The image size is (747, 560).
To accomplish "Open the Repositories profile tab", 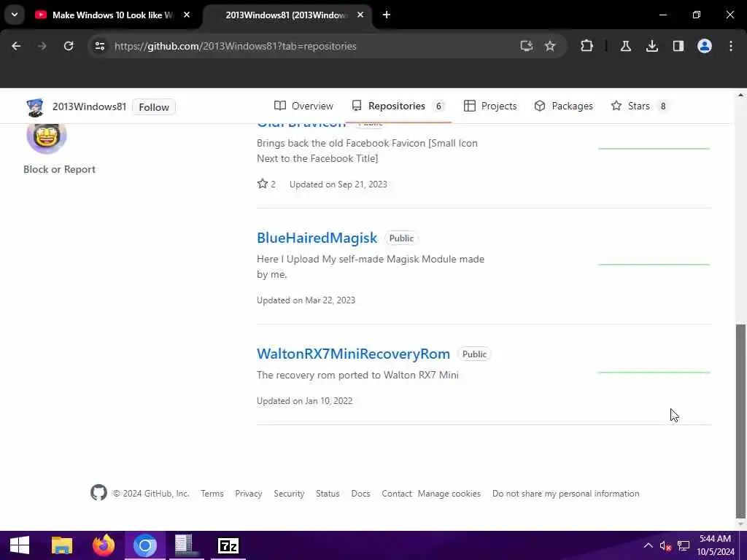I will coord(398,106).
